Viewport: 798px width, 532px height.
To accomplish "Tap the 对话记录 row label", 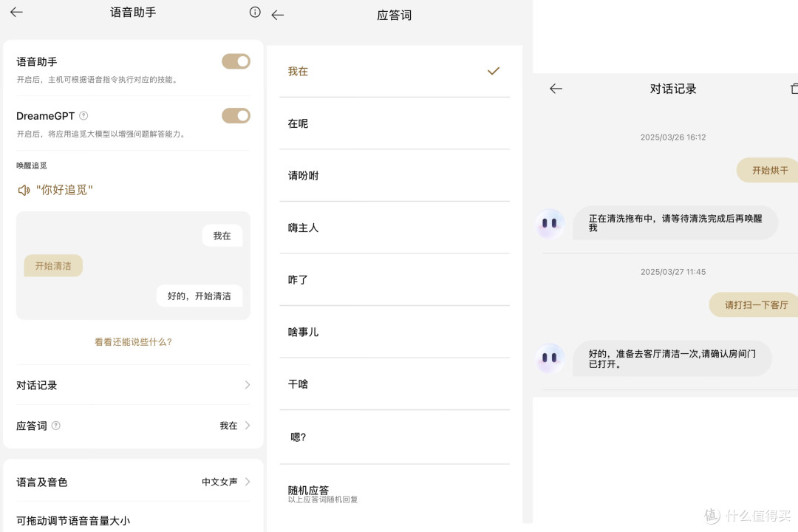I will click(x=37, y=386).
